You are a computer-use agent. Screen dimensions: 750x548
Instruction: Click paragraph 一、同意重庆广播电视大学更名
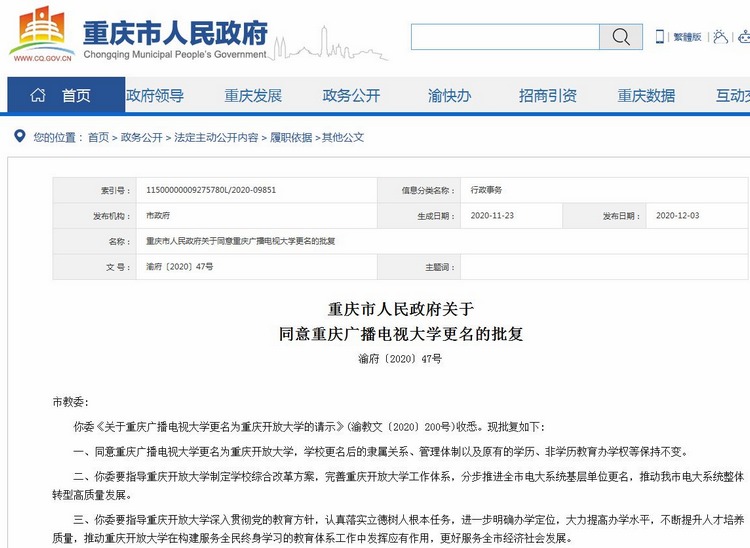(x=381, y=451)
